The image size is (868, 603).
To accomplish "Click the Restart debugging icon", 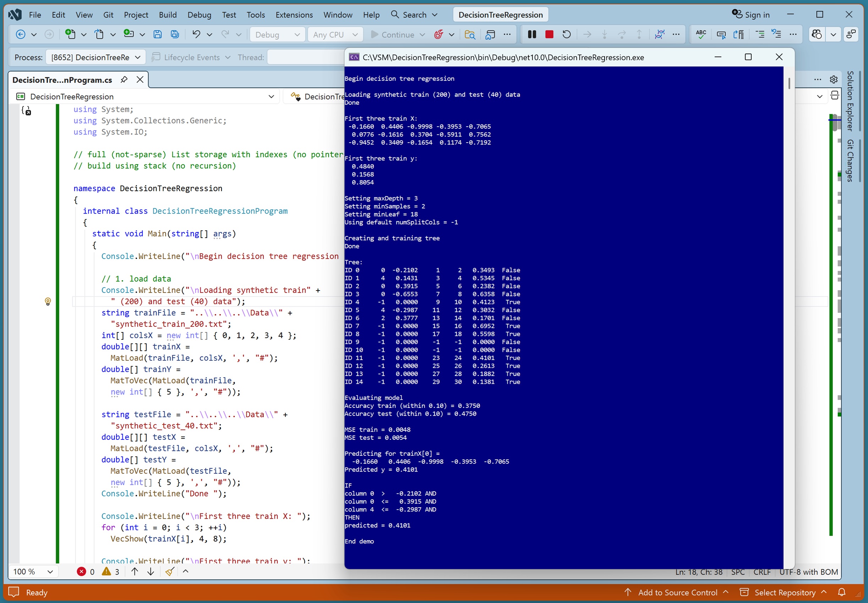I will tap(566, 34).
